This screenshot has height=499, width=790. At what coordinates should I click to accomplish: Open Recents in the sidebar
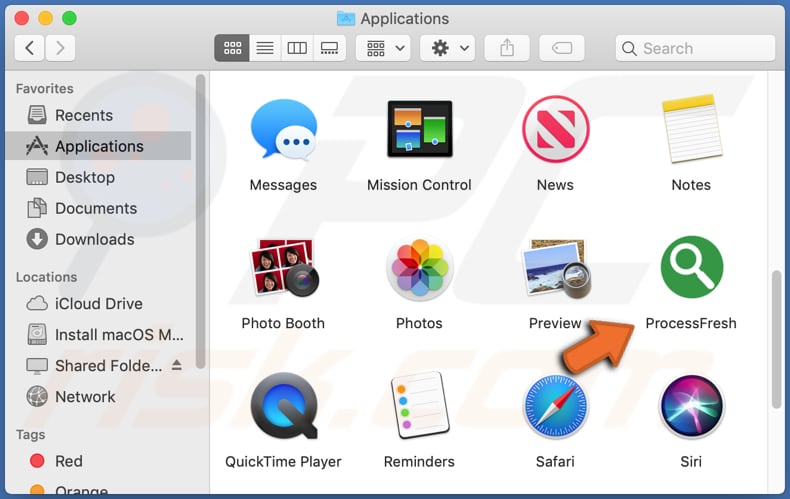[x=98, y=115]
